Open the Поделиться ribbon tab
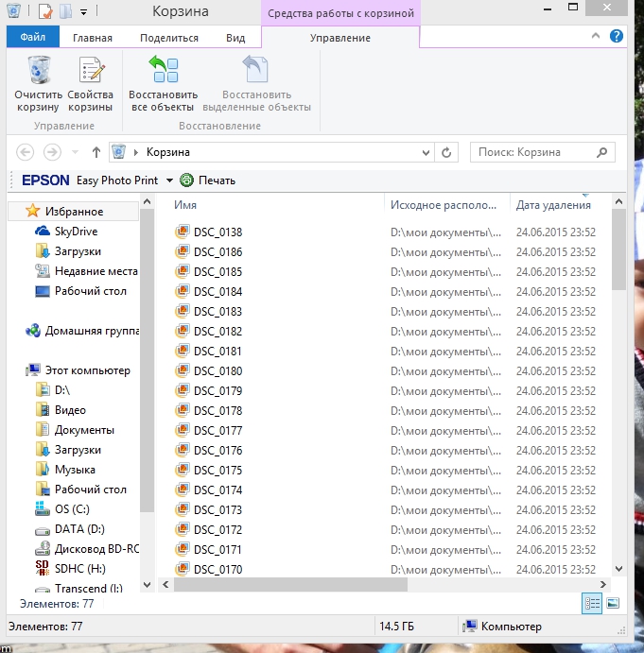Viewport: 644px width, 653px height. pos(169,38)
